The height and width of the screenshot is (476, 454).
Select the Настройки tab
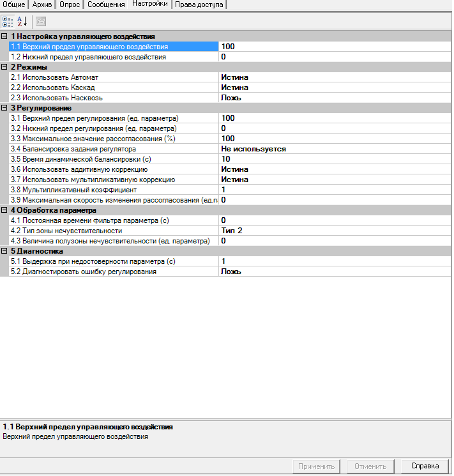click(x=150, y=4)
